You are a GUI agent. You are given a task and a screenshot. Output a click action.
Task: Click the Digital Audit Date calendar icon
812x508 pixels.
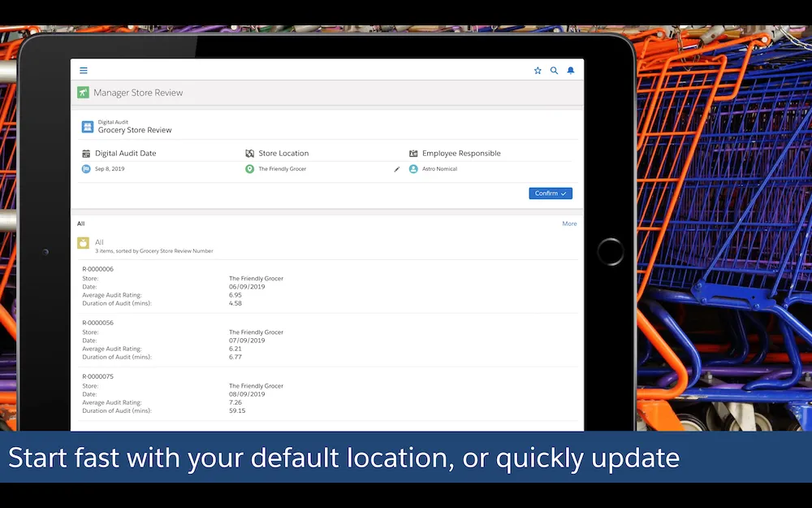click(x=86, y=154)
